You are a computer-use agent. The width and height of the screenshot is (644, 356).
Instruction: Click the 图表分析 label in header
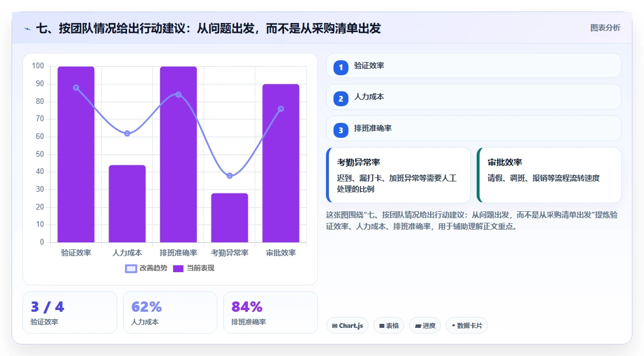coord(605,28)
